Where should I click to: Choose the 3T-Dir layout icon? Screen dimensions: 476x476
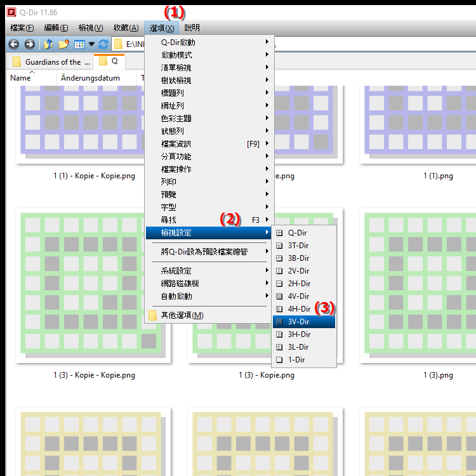[279, 246]
